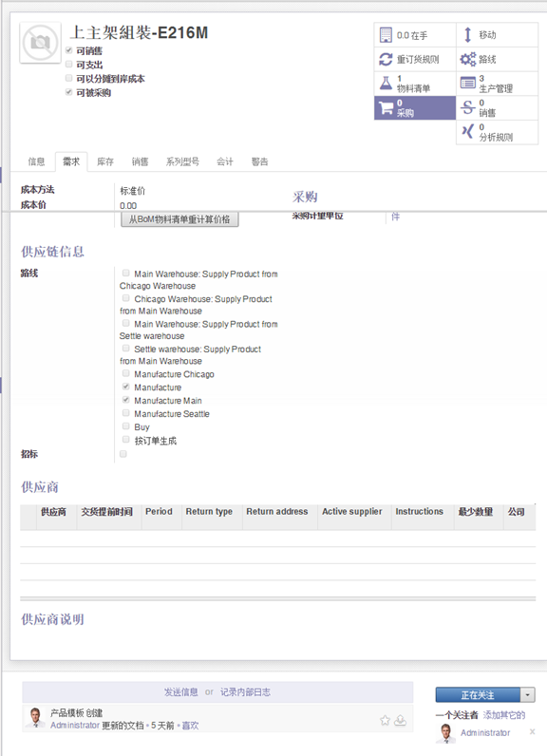
Task: Open the Administrator author link in the message
Action: 75,726
